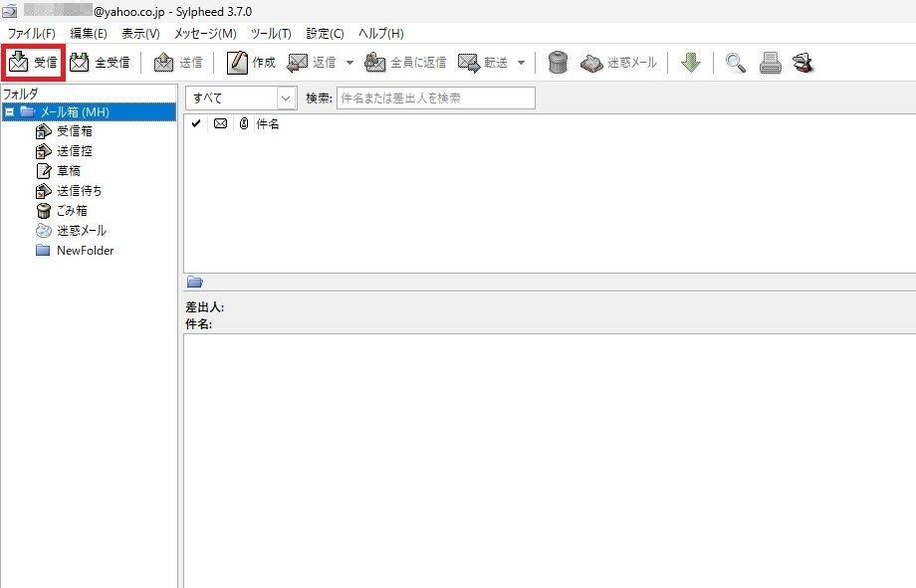Click the 受信 (Receive) toolbar button
This screenshot has height=588, width=916.
click(x=33, y=63)
